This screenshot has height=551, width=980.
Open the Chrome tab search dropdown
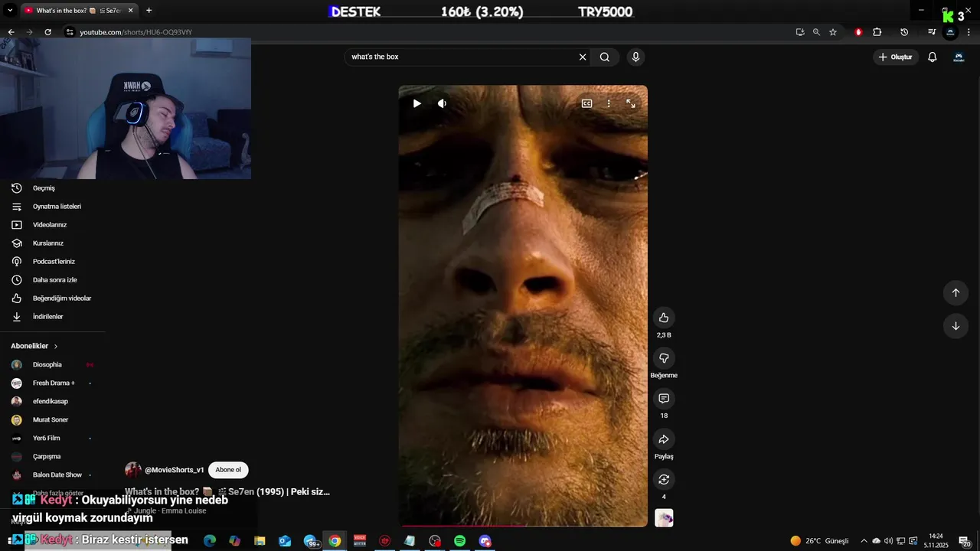click(x=10, y=11)
